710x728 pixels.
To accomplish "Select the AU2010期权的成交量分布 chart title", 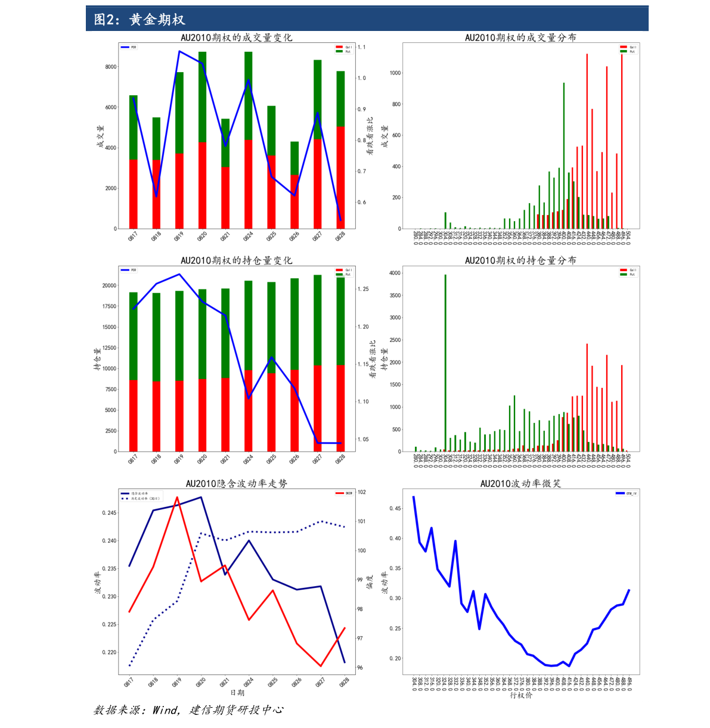I will pos(520,38).
